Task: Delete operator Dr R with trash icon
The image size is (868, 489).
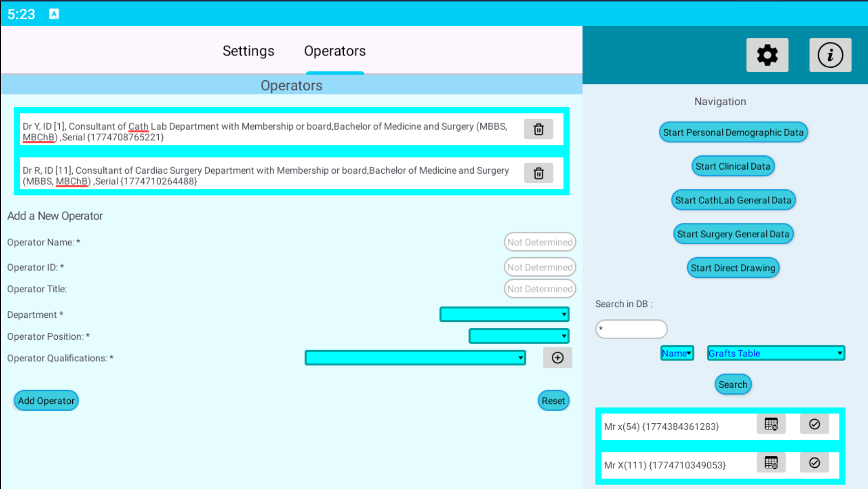Action: coord(538,174)
